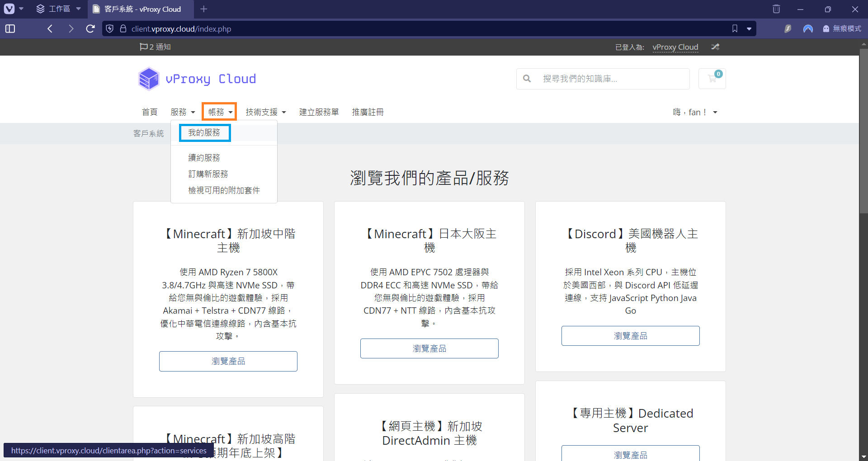The width and height of the screenshot is (868, 461).
Task: Toggle the browser side panel icon
Action: click(x=10, y=29)
